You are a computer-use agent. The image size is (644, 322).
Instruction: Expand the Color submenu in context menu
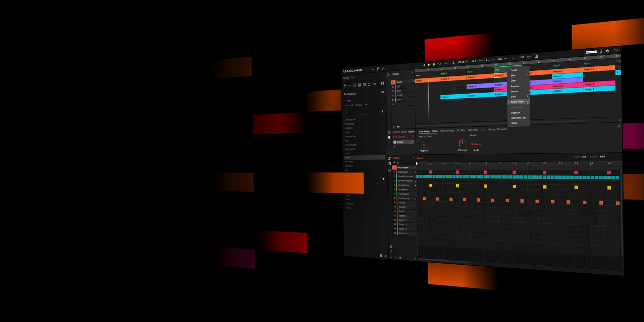tap(519, 97)
